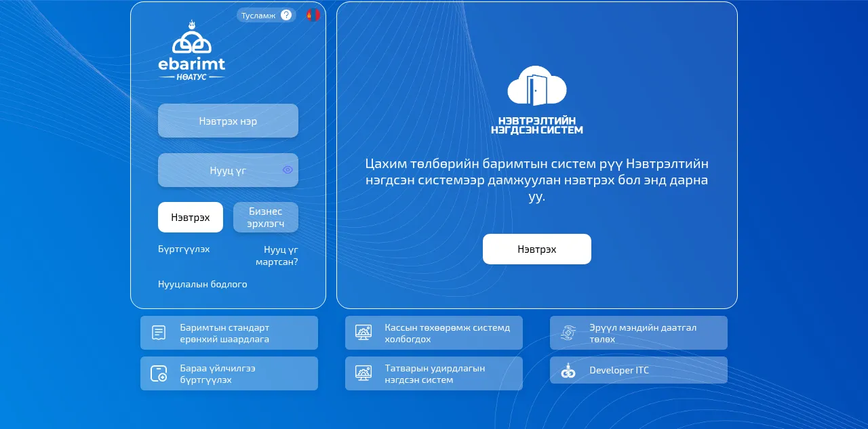868x429 pixels.
Task: Focus the Нууц үг password field
Action: click(228, 170)
